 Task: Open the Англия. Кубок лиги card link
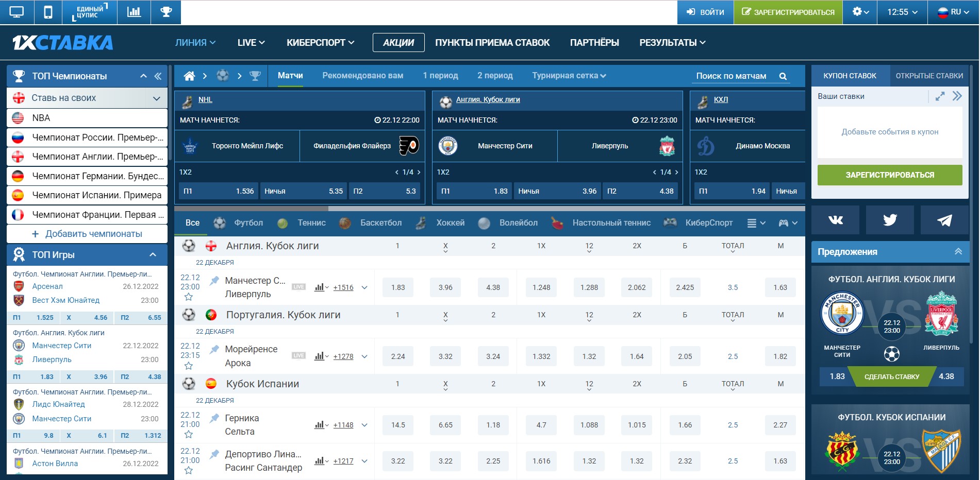pyautogui.click(x=488, y=99)
